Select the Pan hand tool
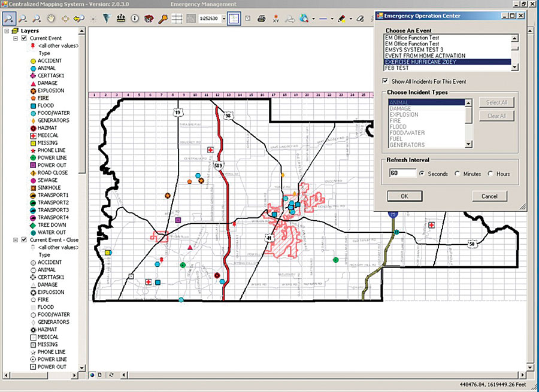 click(51, 18)
